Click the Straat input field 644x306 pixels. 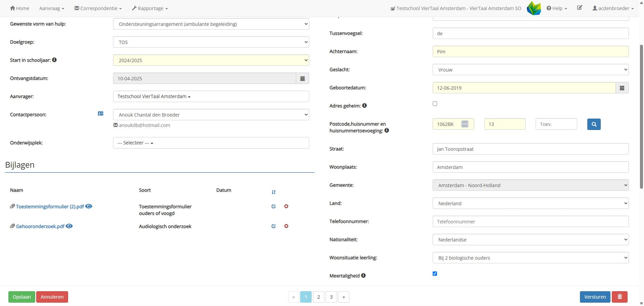[531, 149]
